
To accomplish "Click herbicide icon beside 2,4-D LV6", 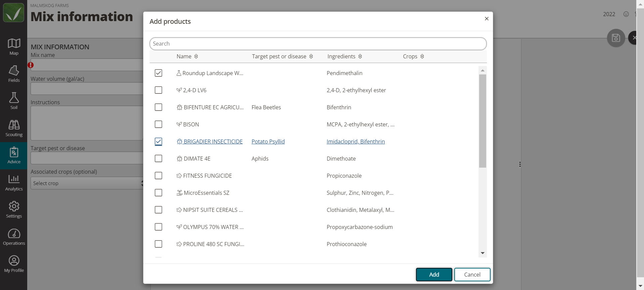I will point(179,90).
